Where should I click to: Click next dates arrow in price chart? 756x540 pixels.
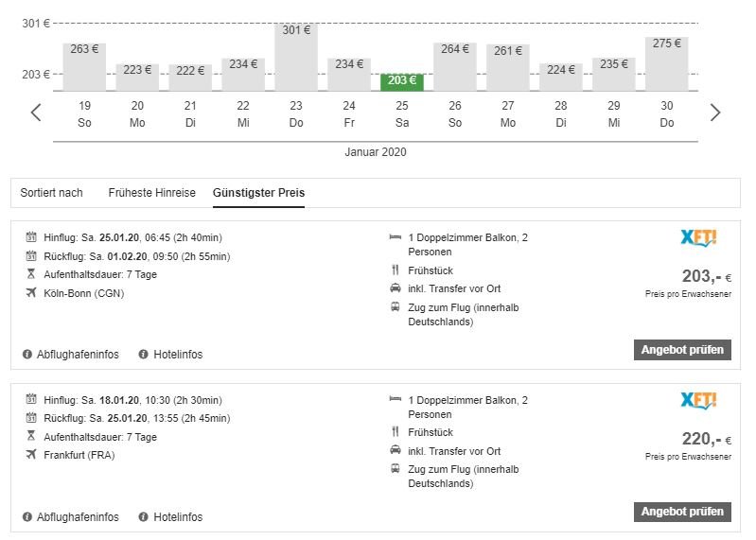click(x=715, y=113)
